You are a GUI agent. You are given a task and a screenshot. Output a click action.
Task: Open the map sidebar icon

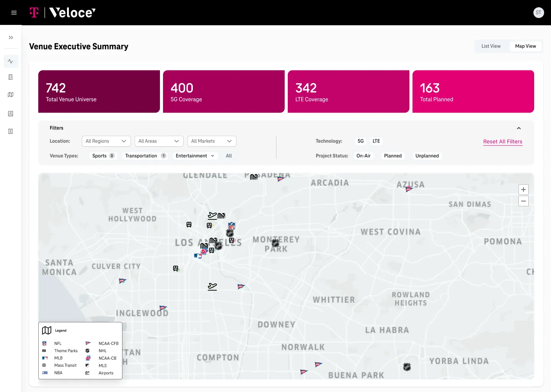click(11, 95)
